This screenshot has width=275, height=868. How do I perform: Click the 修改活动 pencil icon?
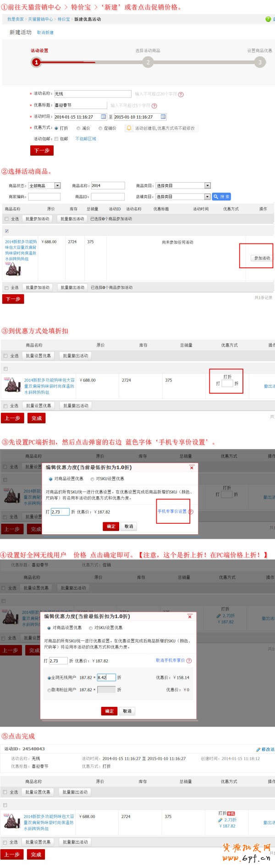click(258, 749)
